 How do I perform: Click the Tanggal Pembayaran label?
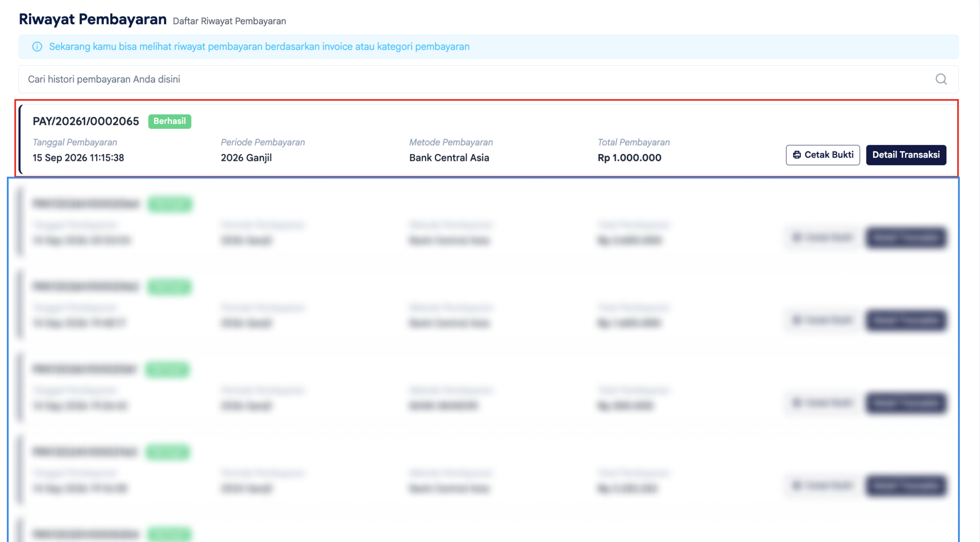pos(75,142)
